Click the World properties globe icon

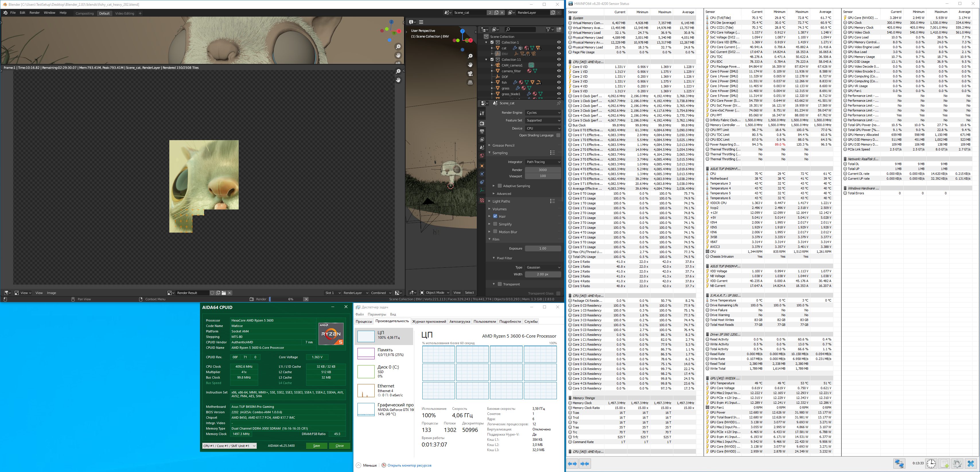(x=482, y=156)
